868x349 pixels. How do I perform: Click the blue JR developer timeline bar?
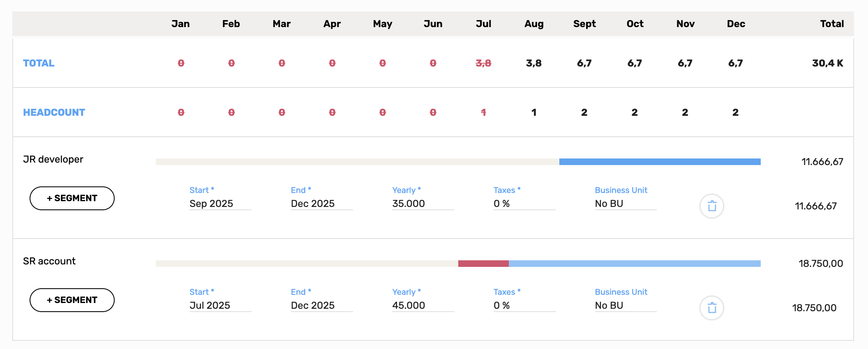(660, 162)
